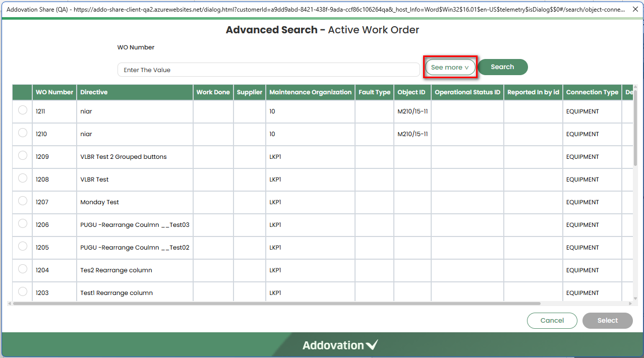Type in the WO Number input field
644x358 pixels.
tap(268, 70)
